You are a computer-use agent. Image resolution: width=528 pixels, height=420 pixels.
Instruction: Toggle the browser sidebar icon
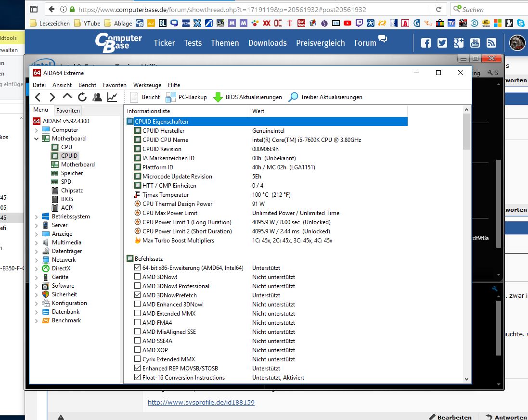34,10
